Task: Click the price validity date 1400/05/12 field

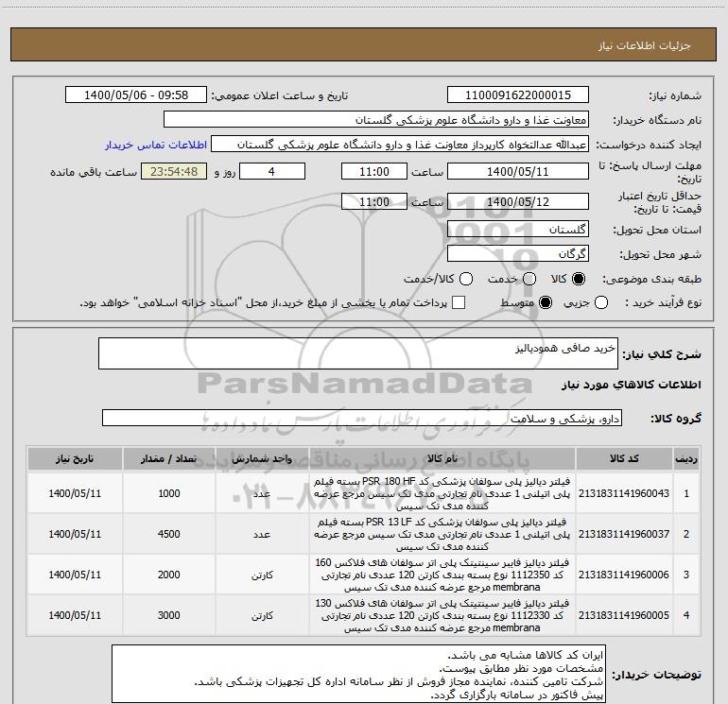Action: [x=518, y=201]
